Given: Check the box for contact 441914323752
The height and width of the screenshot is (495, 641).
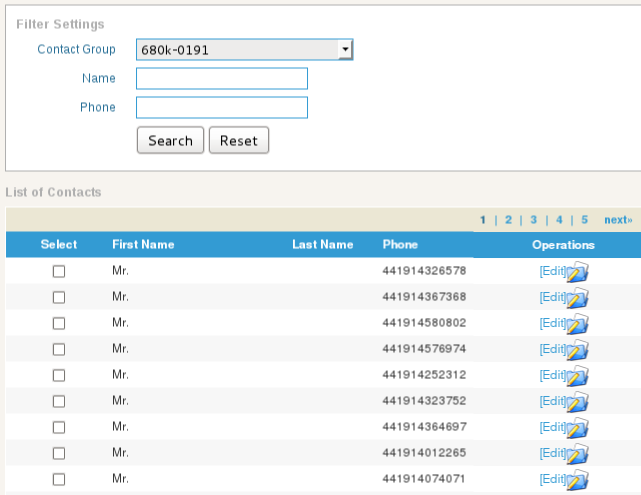Looking at the screenshot, I should click(59, 401).
